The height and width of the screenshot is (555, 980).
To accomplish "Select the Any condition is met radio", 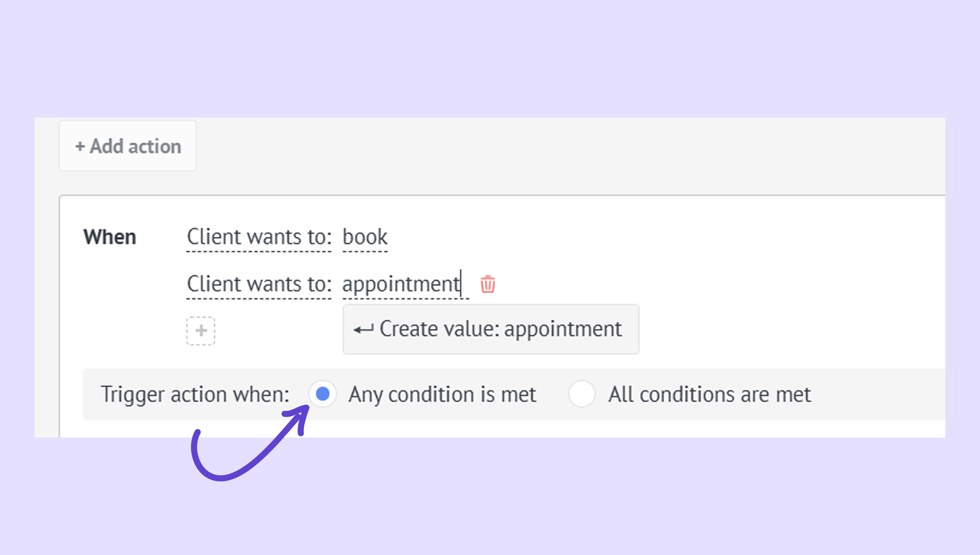I will click(x=322, y=394).
